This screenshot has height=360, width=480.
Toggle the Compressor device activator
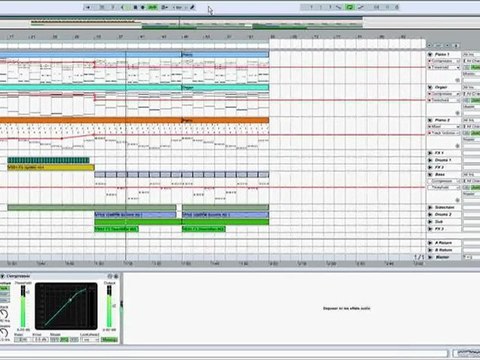pyautogui.click(x=3, y=276)
